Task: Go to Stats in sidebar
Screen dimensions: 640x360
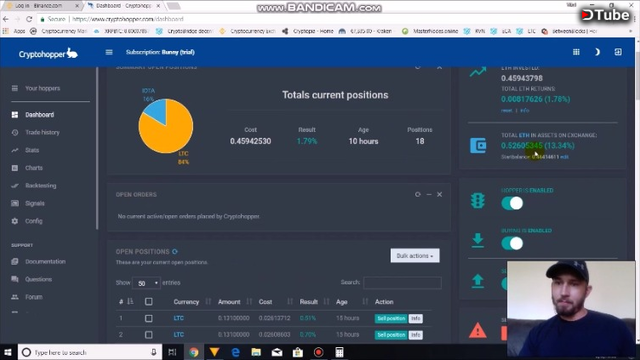Action: coord(32,150)
